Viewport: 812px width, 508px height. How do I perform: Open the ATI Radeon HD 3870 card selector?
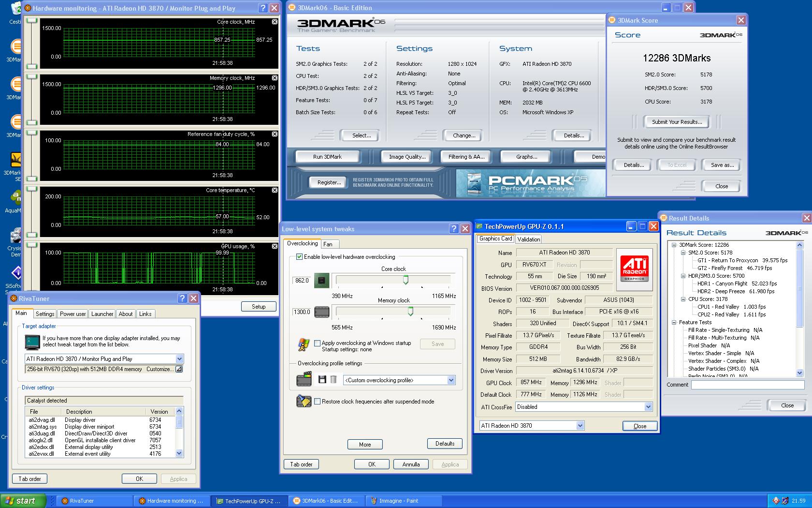pyautogui.click(x=580, y=426)
